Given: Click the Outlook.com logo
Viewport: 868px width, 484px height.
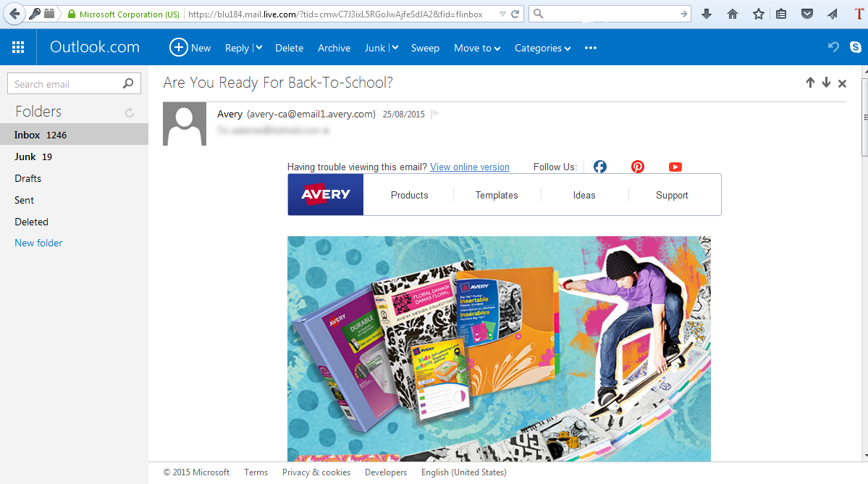Looking at the screenshot, I should [95, 47].
